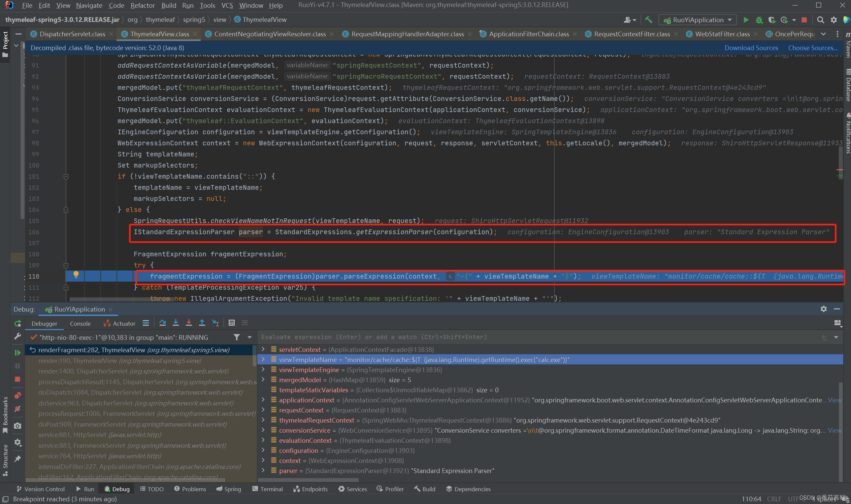Open the profiler options dropdown arrow

794,20
